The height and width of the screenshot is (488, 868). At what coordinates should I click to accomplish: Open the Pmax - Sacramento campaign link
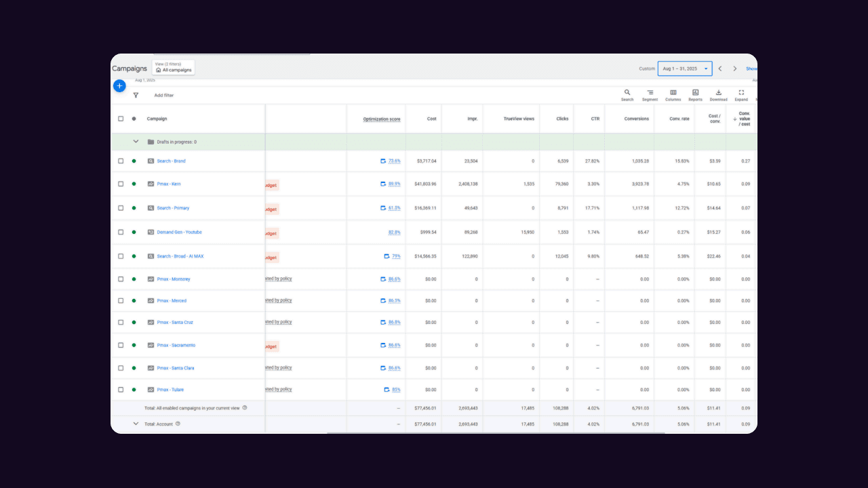[x=176, y=345]
